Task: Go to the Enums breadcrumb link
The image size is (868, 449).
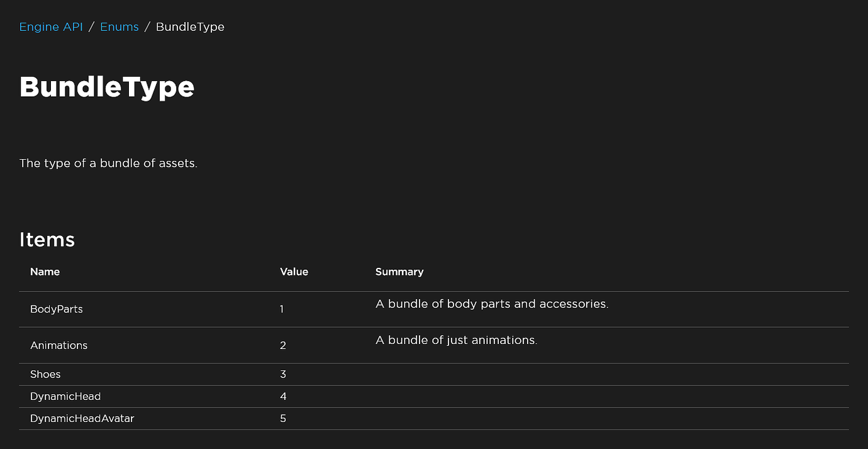Action: click(120, 27)
